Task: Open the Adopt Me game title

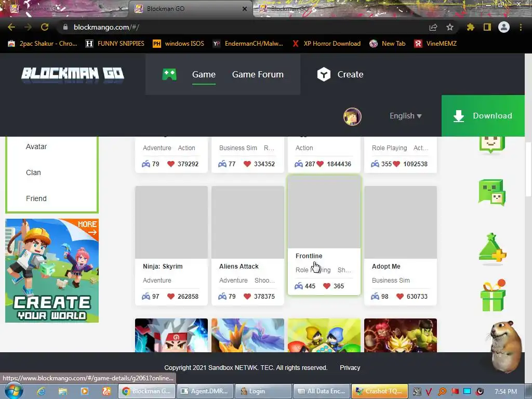Action: [386, 267]
